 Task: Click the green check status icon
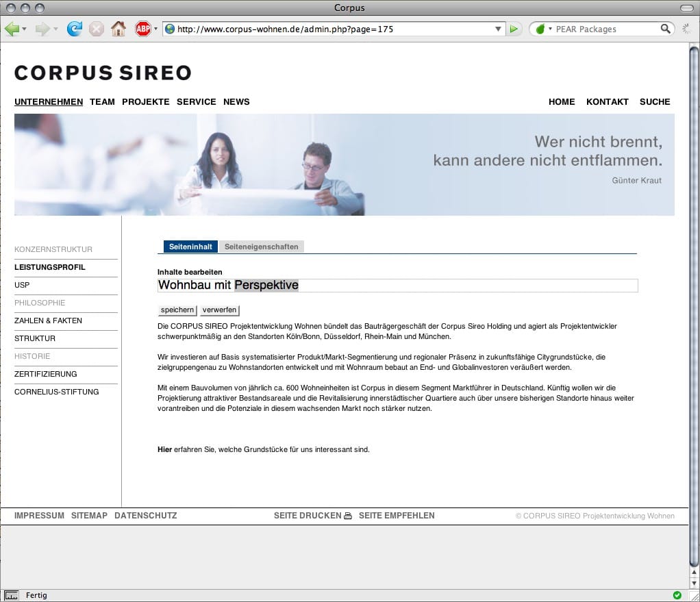(x=677, y=595)
